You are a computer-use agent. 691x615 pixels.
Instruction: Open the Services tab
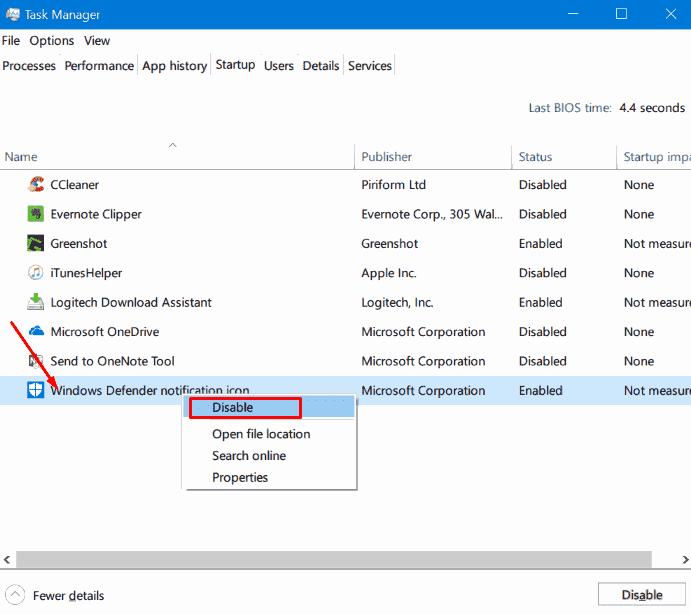pyautogui.click(x=369, y=66)
